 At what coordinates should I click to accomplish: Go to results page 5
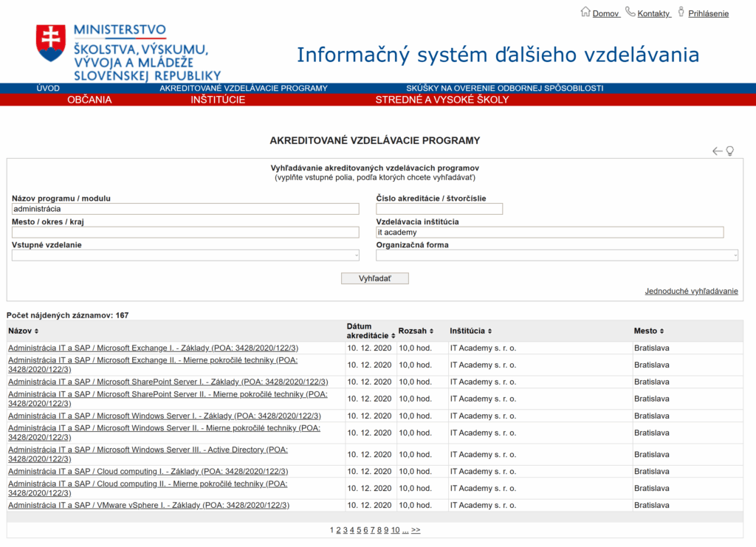pyautogui.click(x=359, y=530)
